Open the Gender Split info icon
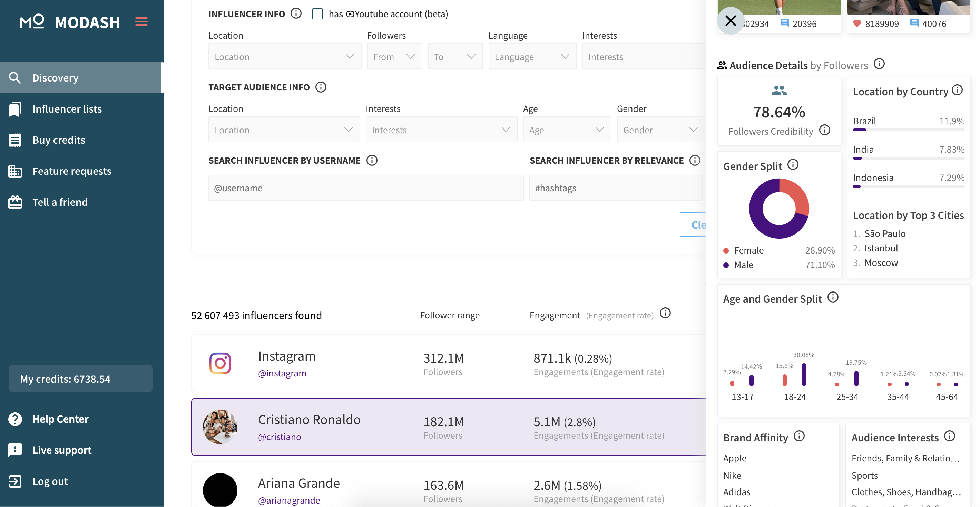 (x=793, y=165)
